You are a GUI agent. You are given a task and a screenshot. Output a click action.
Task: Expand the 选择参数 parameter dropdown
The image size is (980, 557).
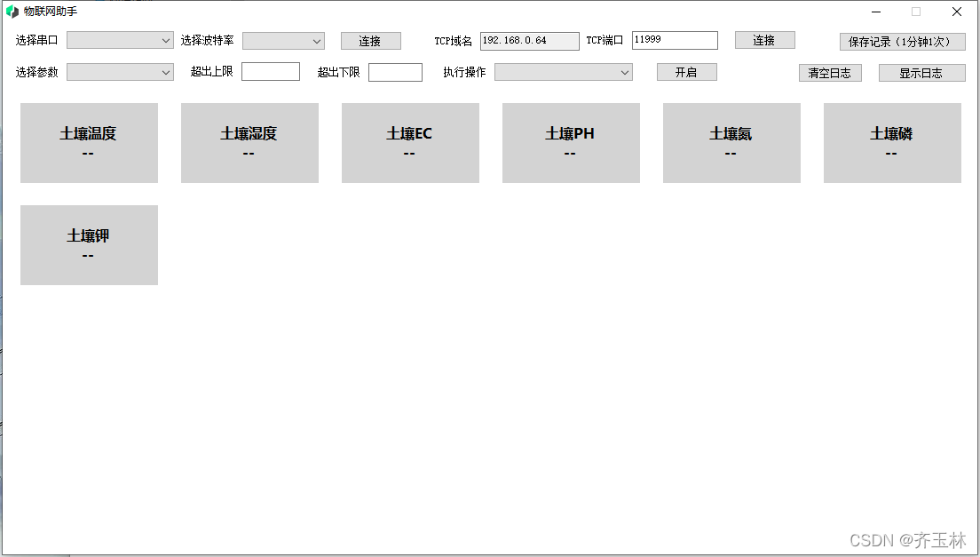coord(120,71)
